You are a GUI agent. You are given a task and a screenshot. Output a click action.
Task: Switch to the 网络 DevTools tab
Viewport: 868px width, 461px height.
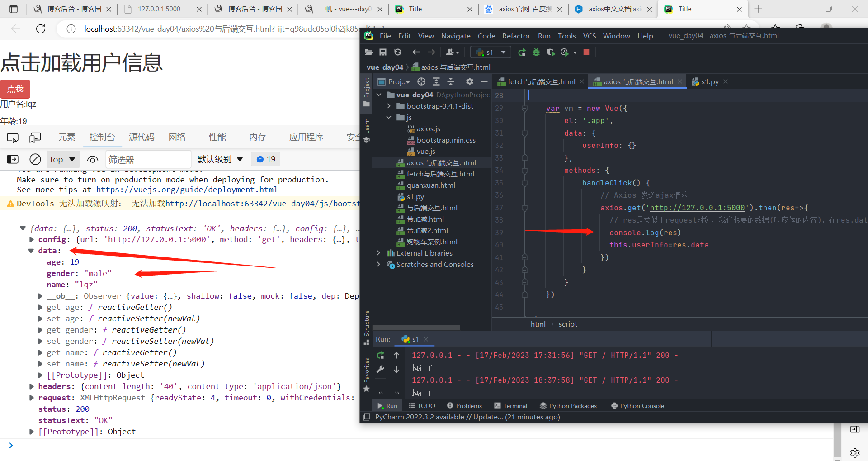tap(177, 137)
